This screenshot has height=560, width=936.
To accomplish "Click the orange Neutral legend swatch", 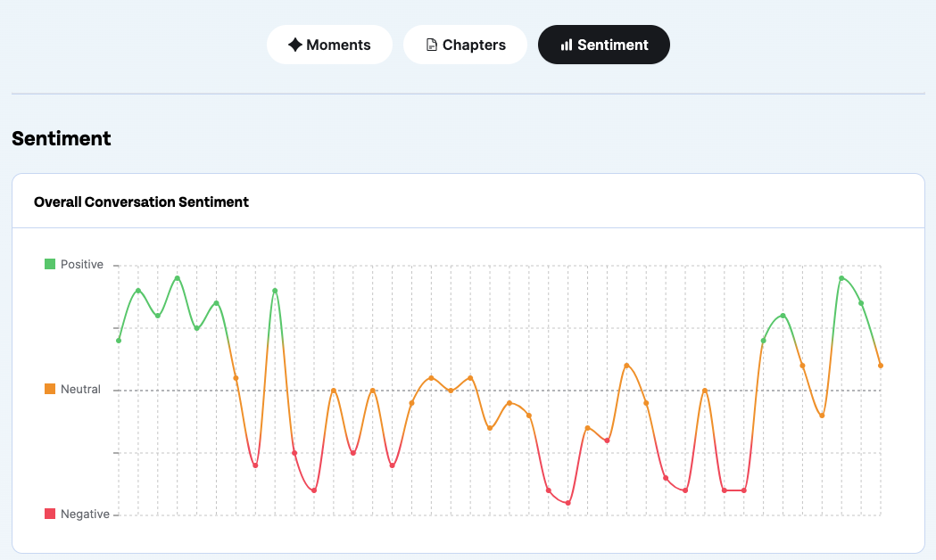I will click(x=50, y=389).
